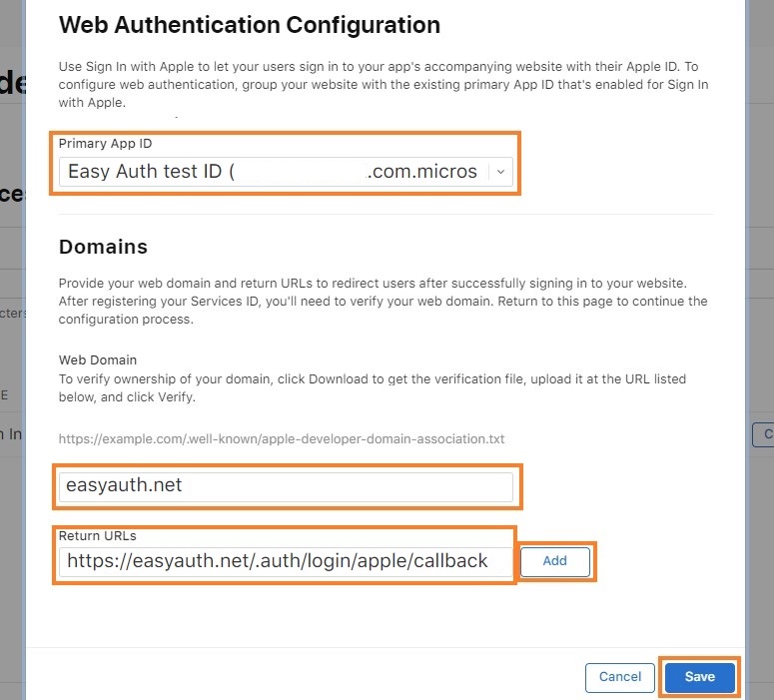Click the Sign In with Apple description paragraph
Image resolution: width=774 pixels, height=700 pixels.
click(x=384, y=84)
